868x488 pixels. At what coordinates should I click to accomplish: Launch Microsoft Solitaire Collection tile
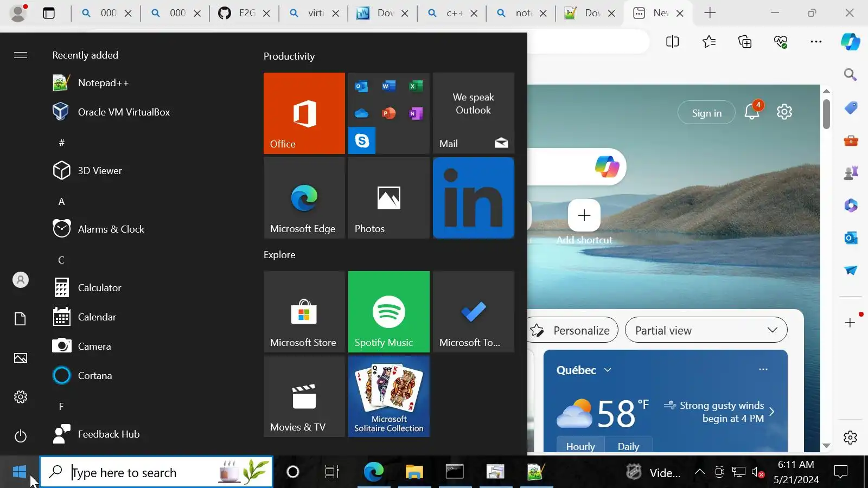pyautogui.click(x=389, y=396)
